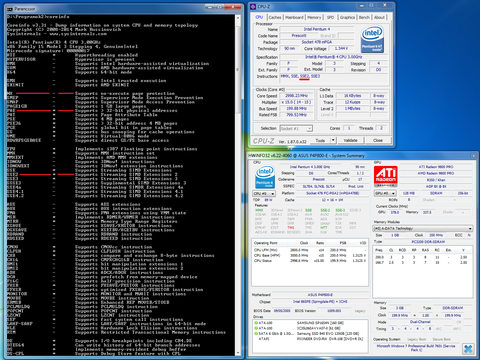Select the CPU Status operating point row
Viewport: 480px width, 360px height.
[x=310, y=261]
